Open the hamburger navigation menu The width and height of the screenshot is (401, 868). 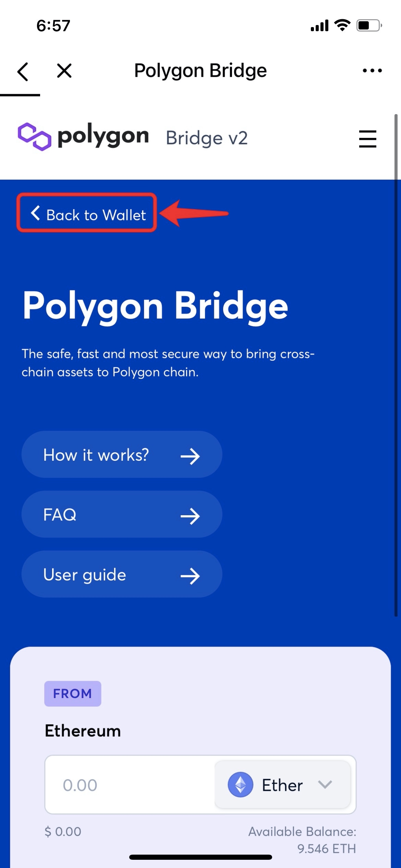coord(367,139)
